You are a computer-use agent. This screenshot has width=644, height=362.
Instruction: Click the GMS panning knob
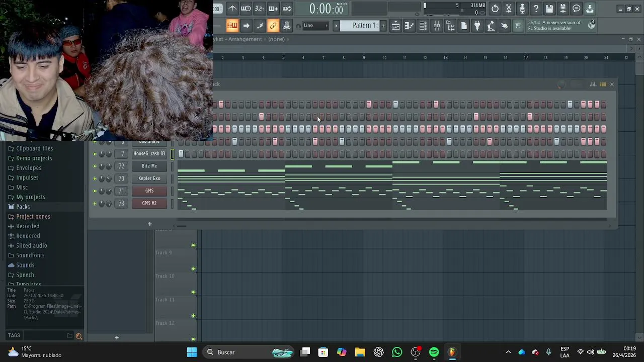[x=102, y=191]
